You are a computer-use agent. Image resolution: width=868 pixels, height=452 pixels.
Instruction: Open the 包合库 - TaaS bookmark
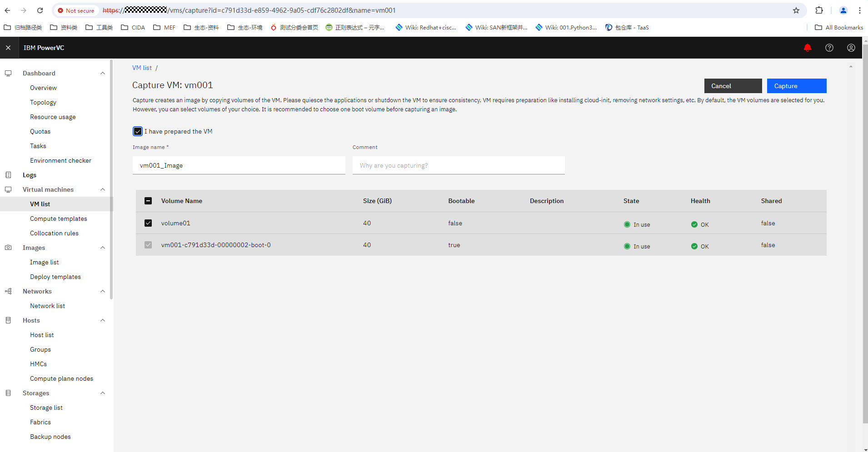[x=627, y=27]
